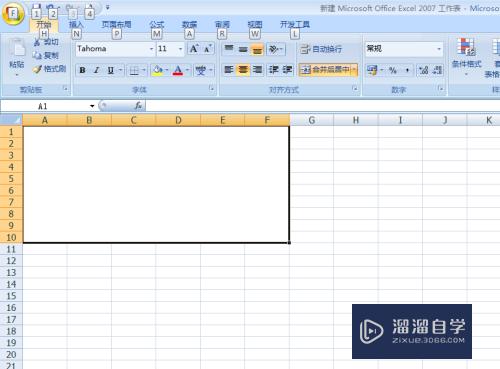Open the Tahoma font name dropdown
The image size is (500, 369).
click(x=151, y=49)
